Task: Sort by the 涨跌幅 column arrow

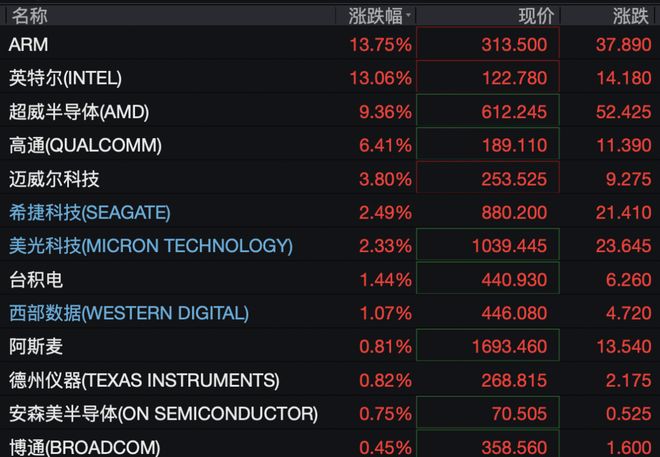Action: [408, 16]
